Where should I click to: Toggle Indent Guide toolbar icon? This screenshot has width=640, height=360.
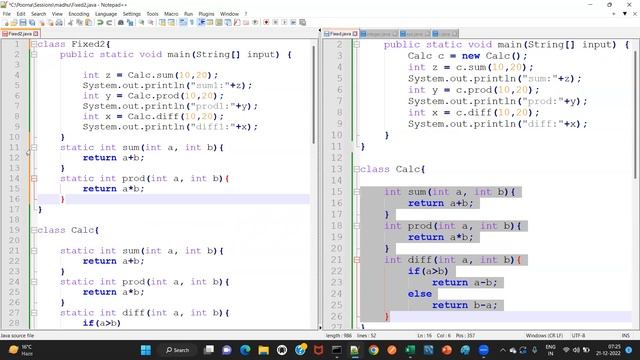tap(201, 22)
